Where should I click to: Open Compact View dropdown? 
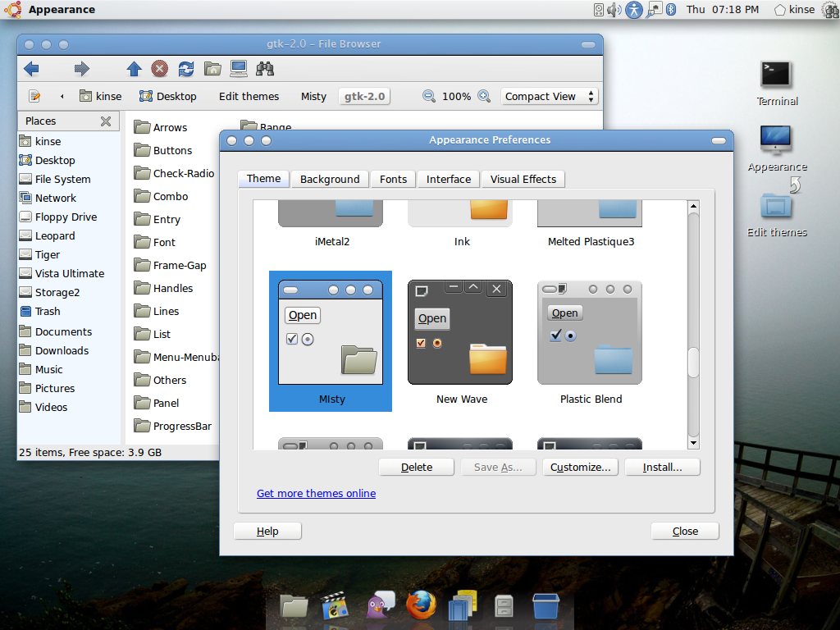[549, 97]
